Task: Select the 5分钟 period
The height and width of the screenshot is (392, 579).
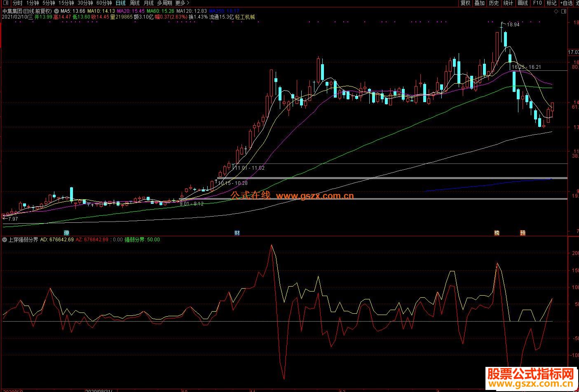Action: coord(49,3)
